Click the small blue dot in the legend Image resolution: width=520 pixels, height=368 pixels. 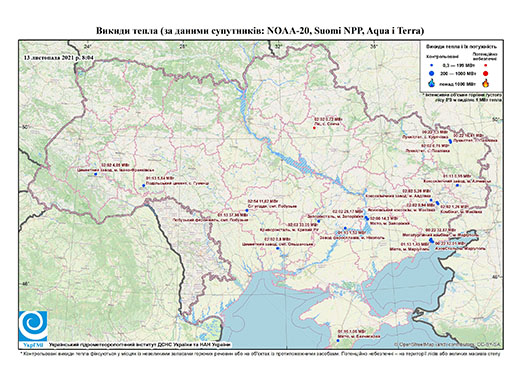[x=431, y=66]
